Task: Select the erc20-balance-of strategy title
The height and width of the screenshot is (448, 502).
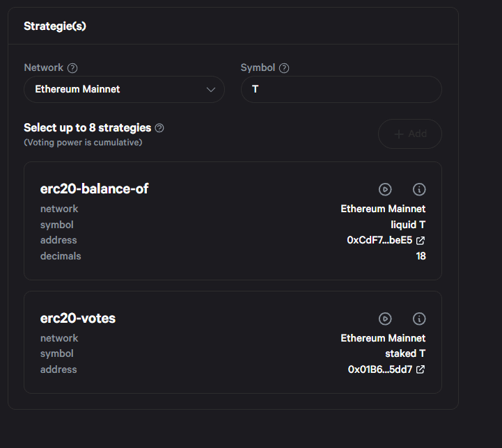Action: (x=95, y=189)
